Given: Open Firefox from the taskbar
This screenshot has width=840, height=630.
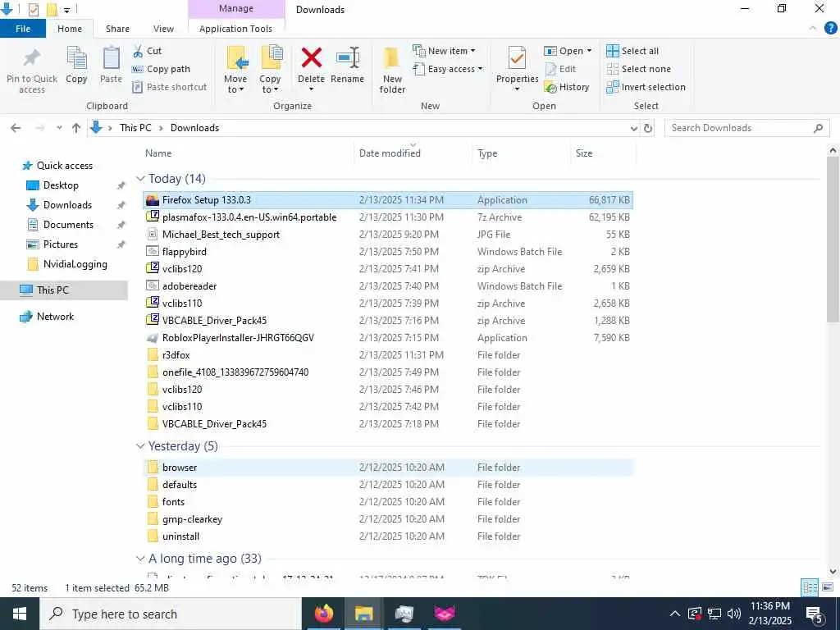Looking at the screenshot, I should point(324,614).
